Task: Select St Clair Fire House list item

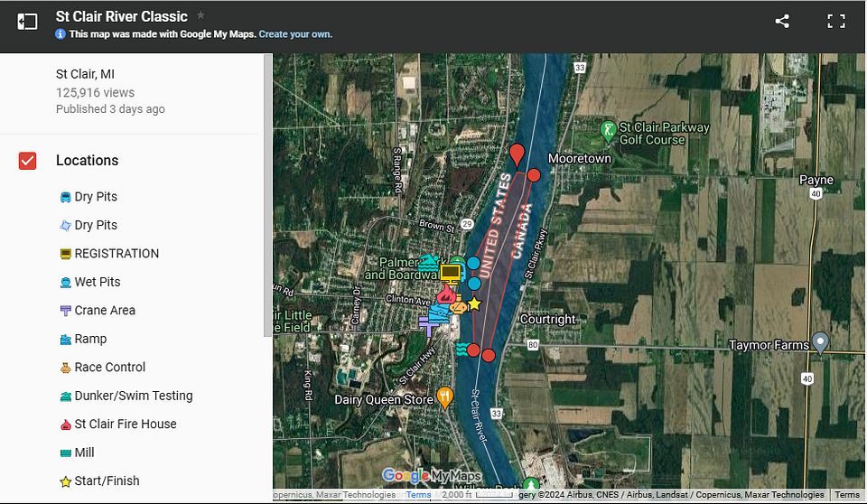Action: tap(126, 425)
